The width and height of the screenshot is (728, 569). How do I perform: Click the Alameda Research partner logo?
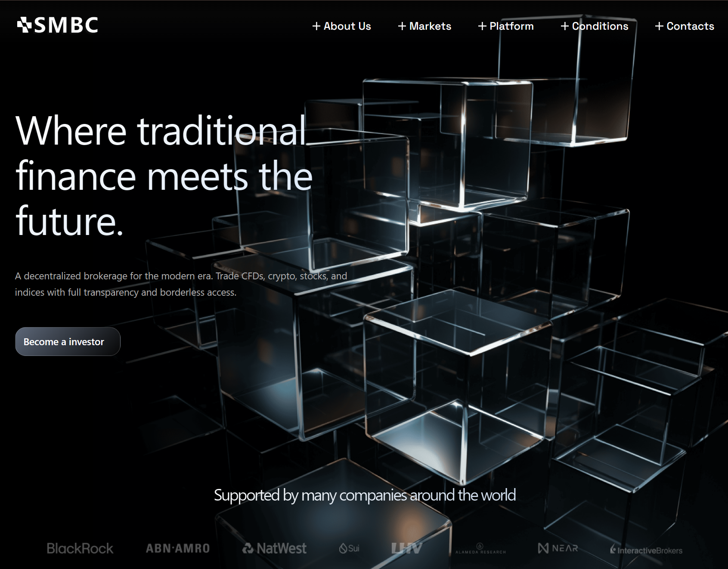click(480, 549)
